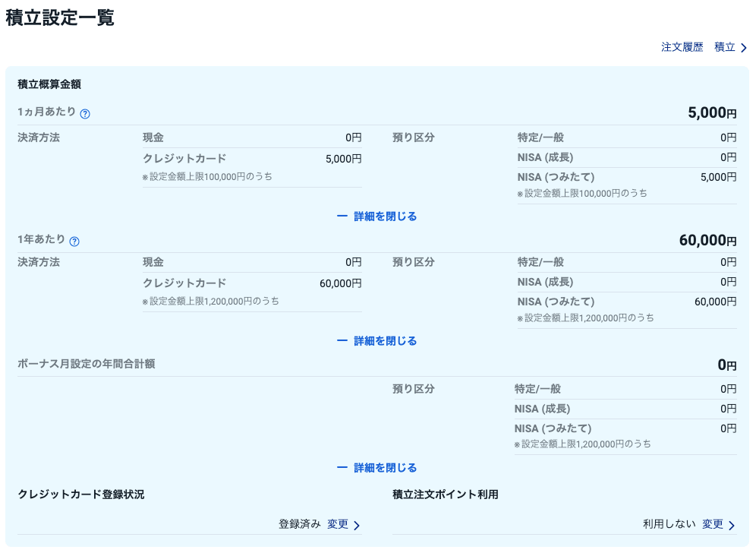756x553 pixels.
Task: Collapse yearly details via 詳細を閉じる
Action: 385,341
